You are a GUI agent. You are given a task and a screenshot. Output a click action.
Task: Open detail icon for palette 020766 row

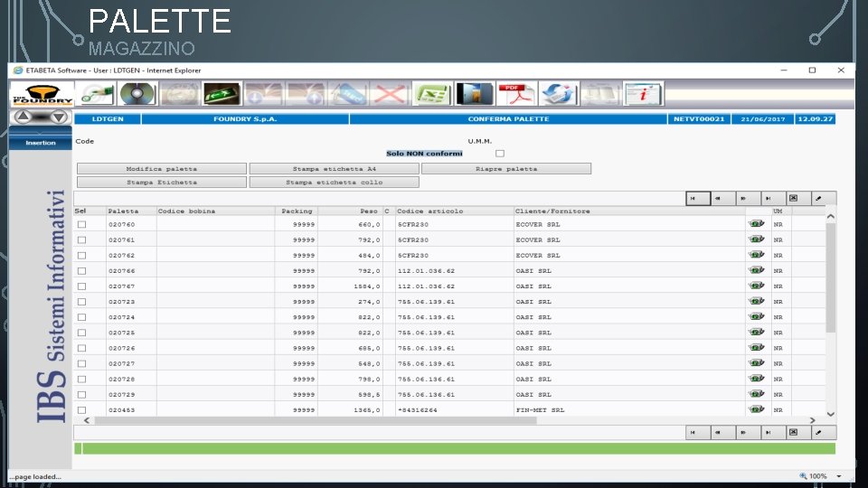coord(756,270)
